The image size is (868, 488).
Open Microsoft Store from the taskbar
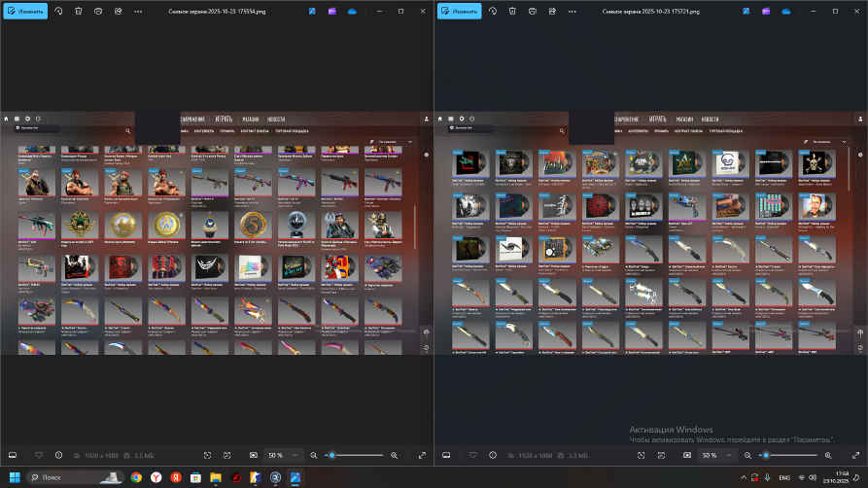196,477
